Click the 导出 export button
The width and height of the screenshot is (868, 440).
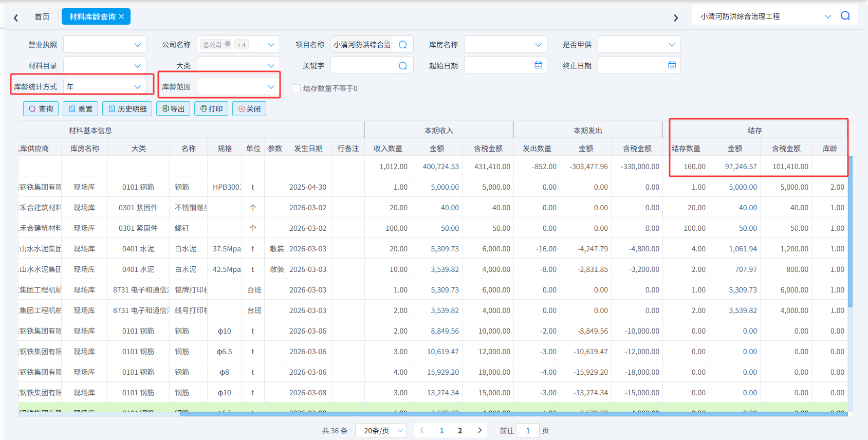173,108
